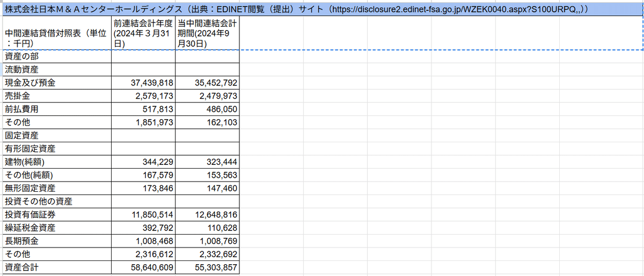The height and width of the screenshot is (276, 644).
Task: Select the value 2,316,612
Action: click(143, 254)
